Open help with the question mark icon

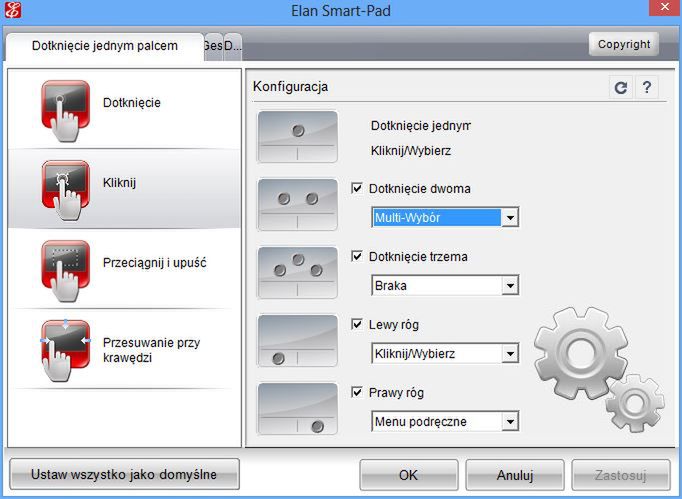647,88
